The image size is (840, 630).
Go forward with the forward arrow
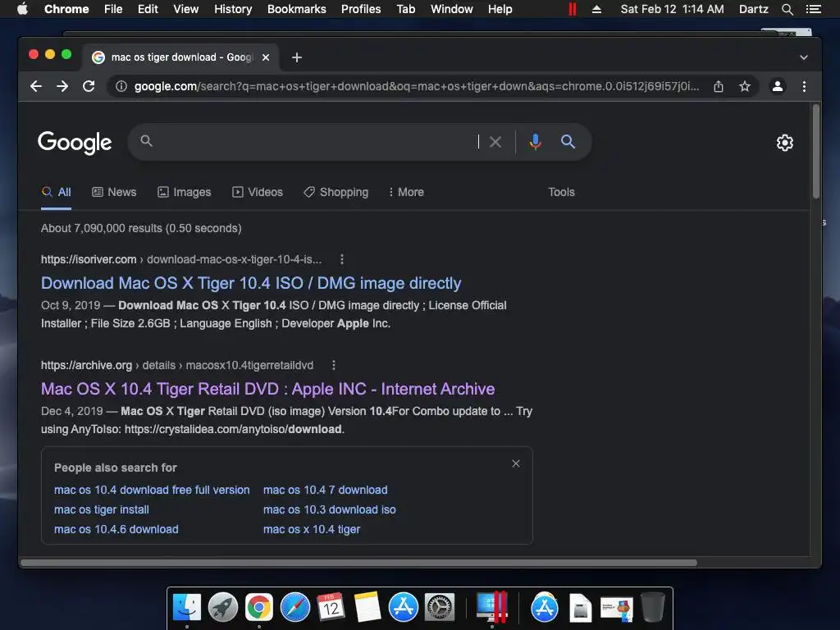coord(62,86)
